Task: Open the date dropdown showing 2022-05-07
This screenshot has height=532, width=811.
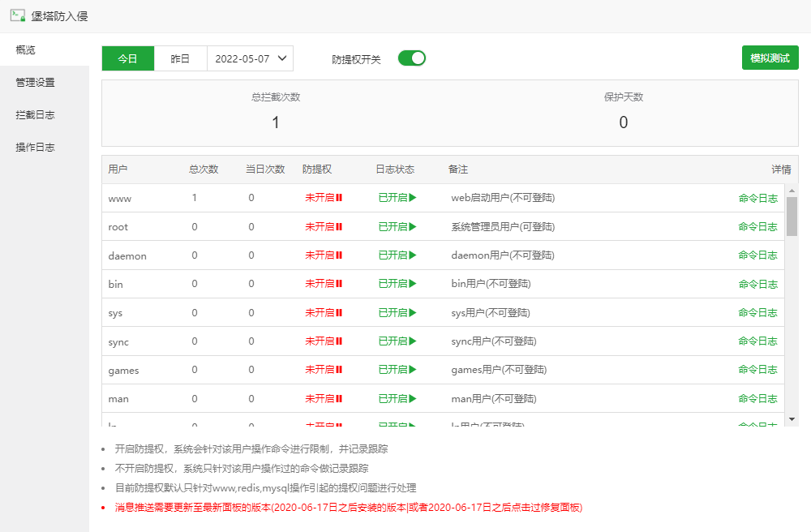Action: (251, 58)
